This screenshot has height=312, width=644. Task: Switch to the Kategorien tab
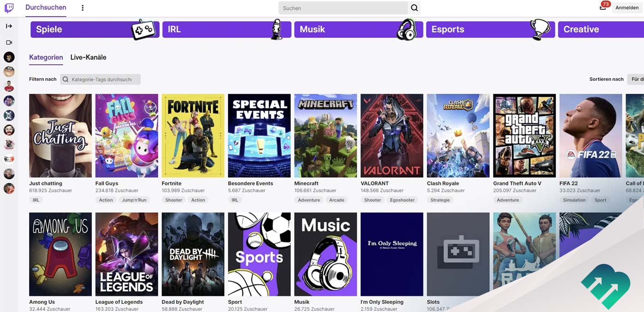pyautogui.click(x=46, y=57)
